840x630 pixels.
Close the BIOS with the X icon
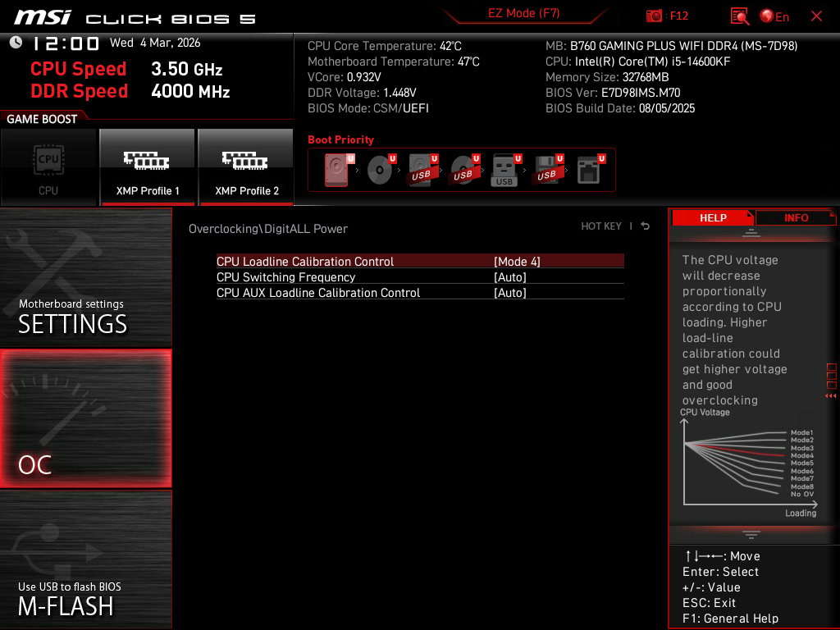(x=816, y=16)
